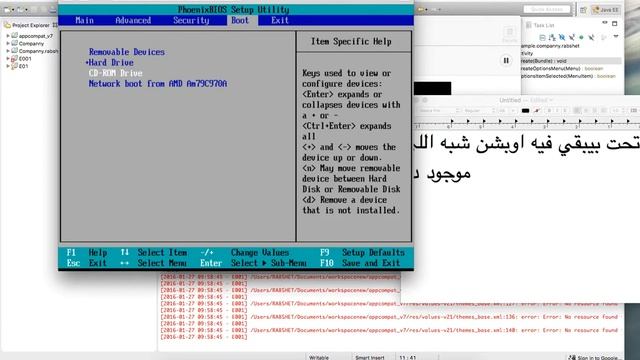Toggle hide local types icon in Outline toolbar
640x360 pixels.
591,38
